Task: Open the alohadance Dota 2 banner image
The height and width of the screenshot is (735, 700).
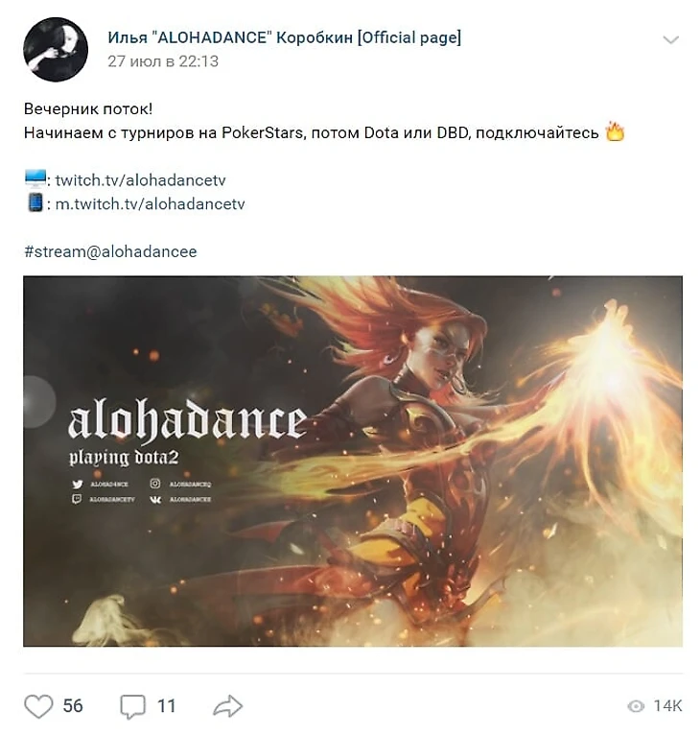Action: point(353,462)
